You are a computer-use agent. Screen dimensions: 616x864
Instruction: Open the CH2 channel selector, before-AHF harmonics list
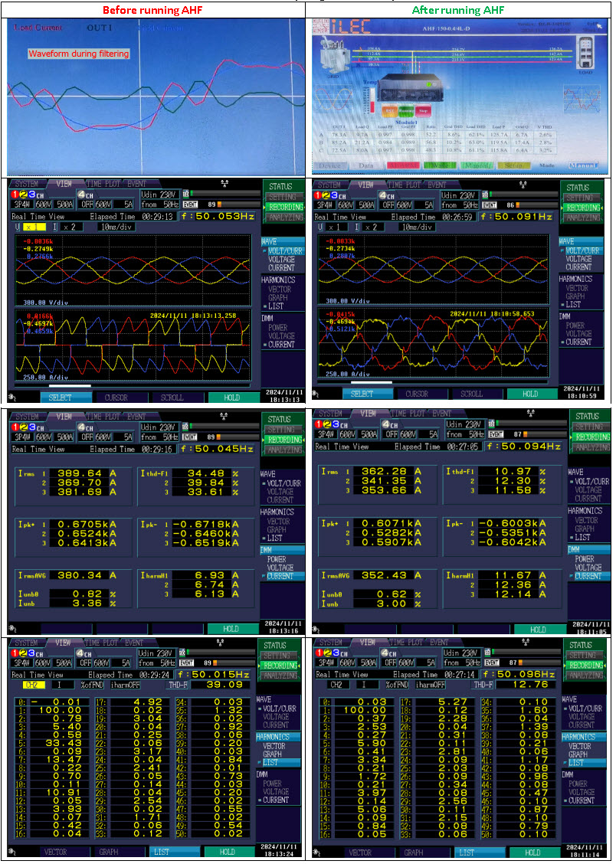34,685
